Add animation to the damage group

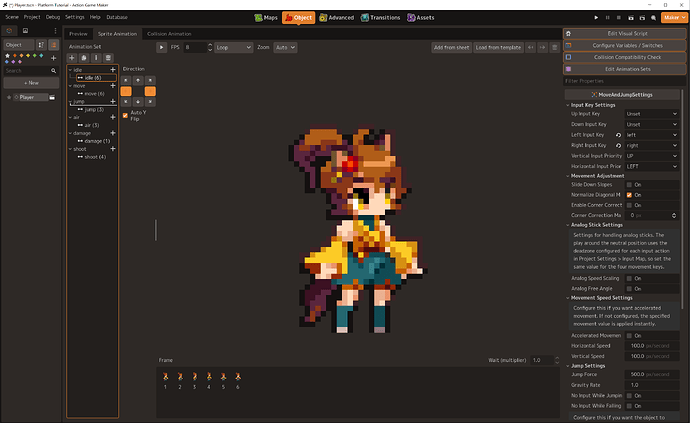coord(113,133)
